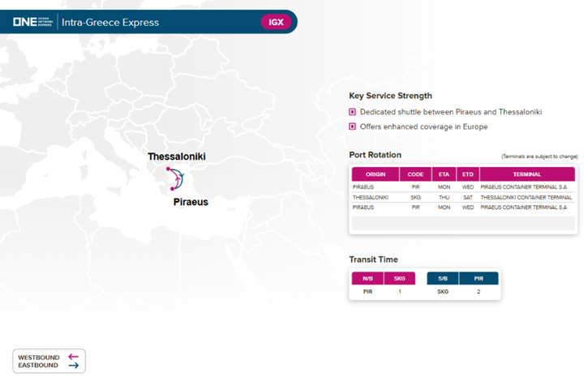The height and width of the screenshot is (381, 588).
Task: Click the pink SKG transit header
Action: [x=399, y=278]
